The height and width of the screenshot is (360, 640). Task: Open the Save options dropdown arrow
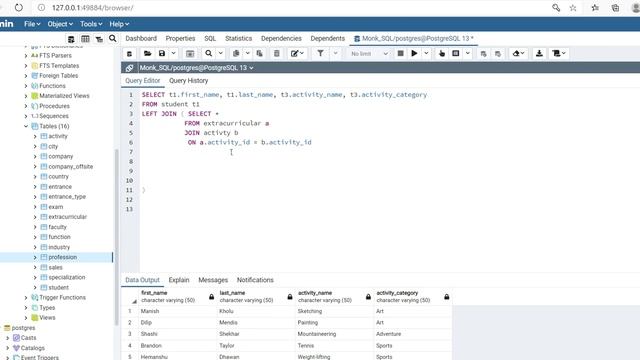[x=173, y=53]
